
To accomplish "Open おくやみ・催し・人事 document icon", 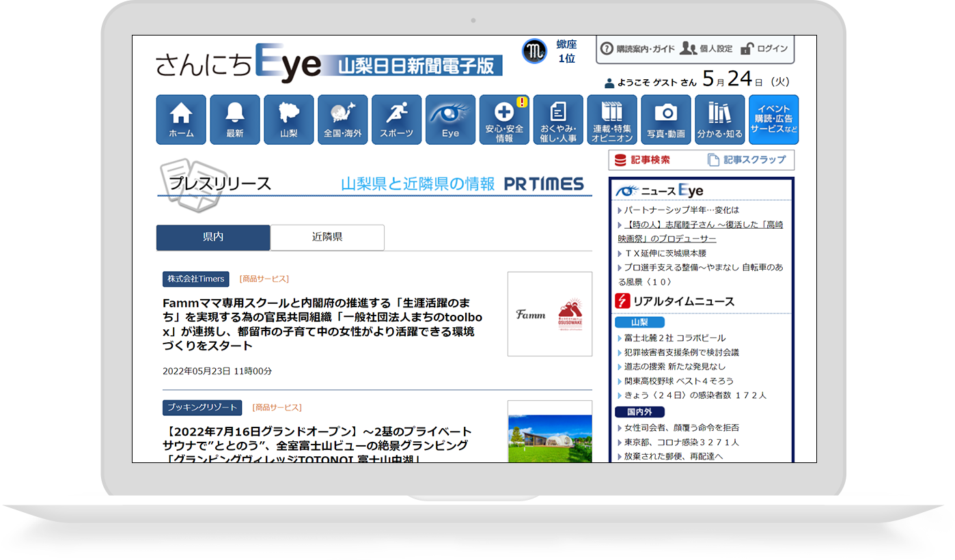I will [558, 120].
